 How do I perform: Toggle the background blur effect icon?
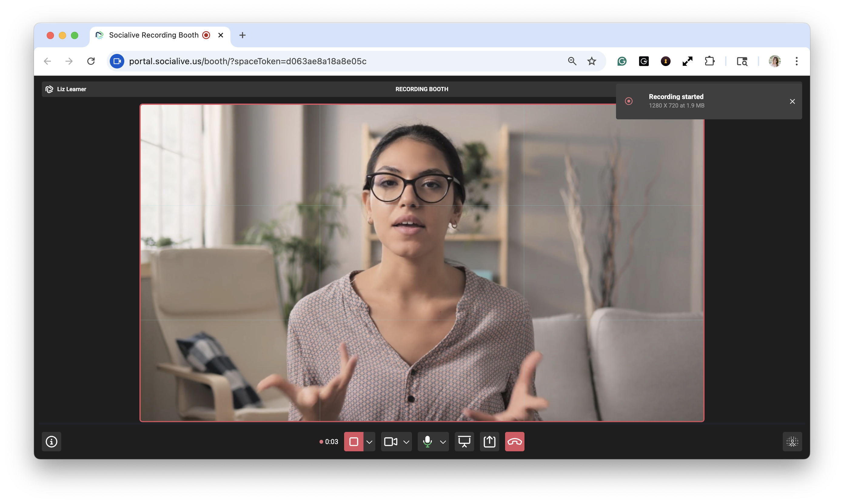(792, 442)
